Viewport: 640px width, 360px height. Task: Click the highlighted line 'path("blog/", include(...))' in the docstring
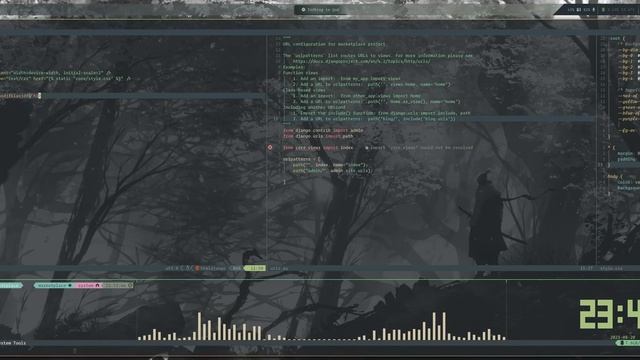369,119
